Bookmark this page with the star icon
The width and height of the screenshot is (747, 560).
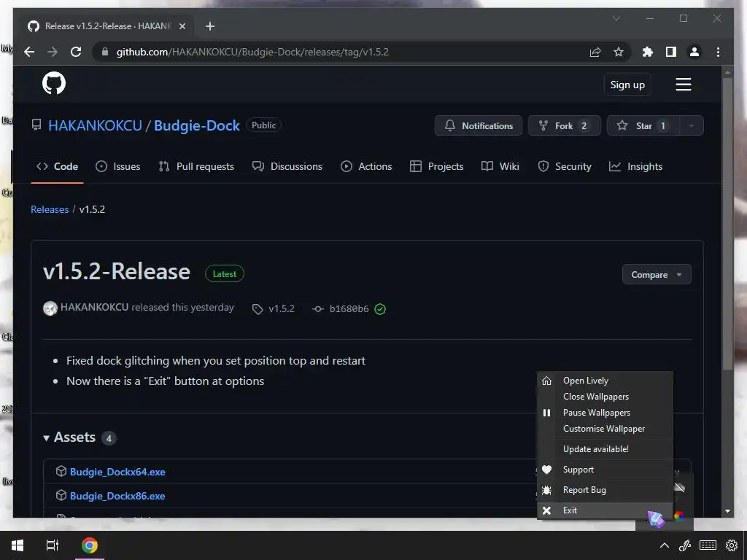[619, 52]
